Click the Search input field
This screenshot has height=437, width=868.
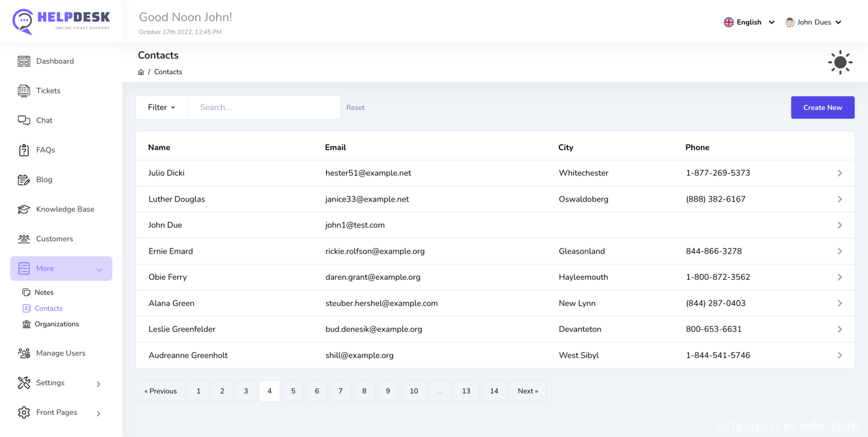coord(264,107)
